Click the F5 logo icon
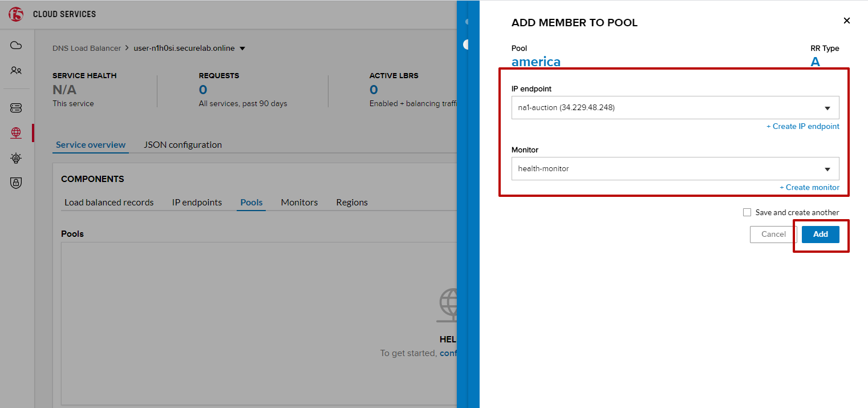 (16, 14)
